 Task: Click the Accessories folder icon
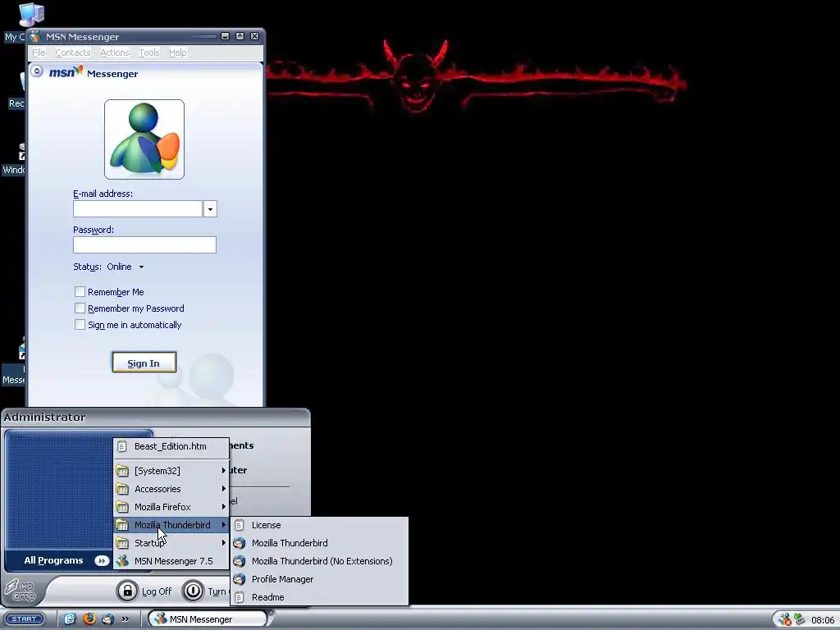(x=122, y=489)
